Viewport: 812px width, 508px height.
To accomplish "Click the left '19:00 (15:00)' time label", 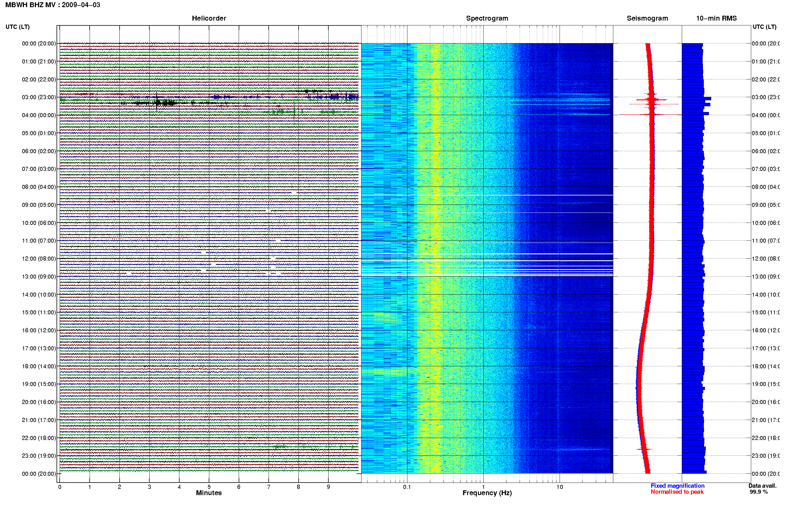I will coord(39,384).
